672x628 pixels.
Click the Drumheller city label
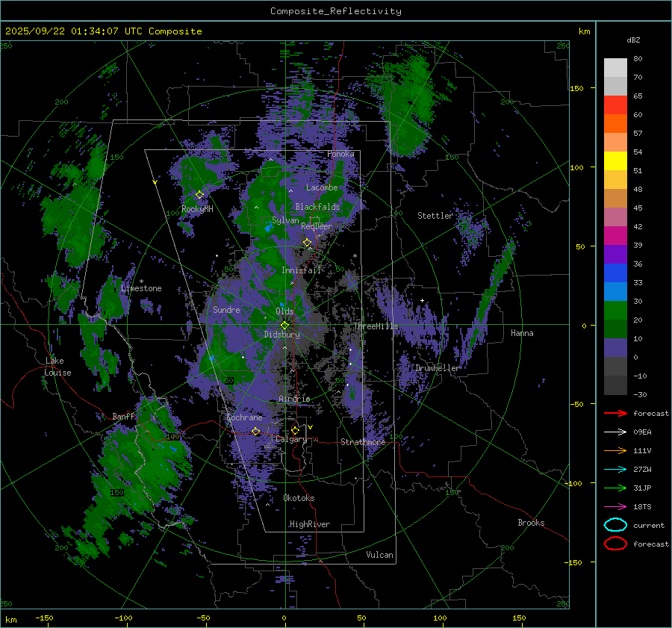[438, 368]
